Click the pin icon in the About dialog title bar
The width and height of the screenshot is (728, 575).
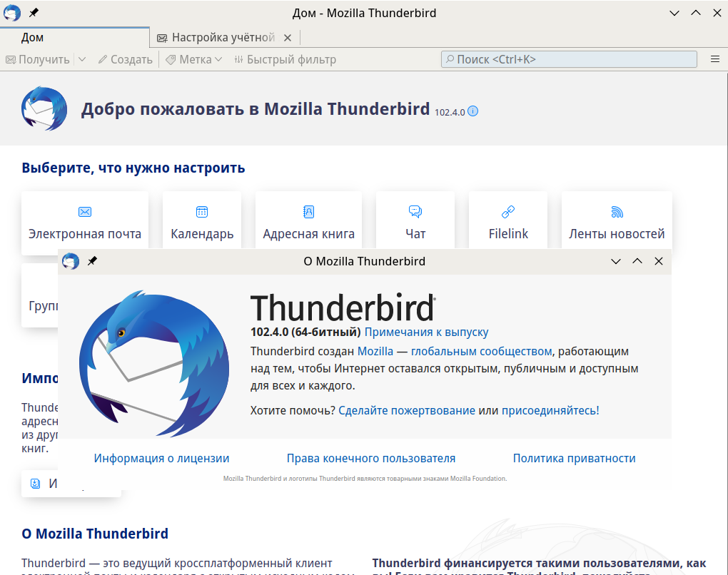[x=92, y=261]
